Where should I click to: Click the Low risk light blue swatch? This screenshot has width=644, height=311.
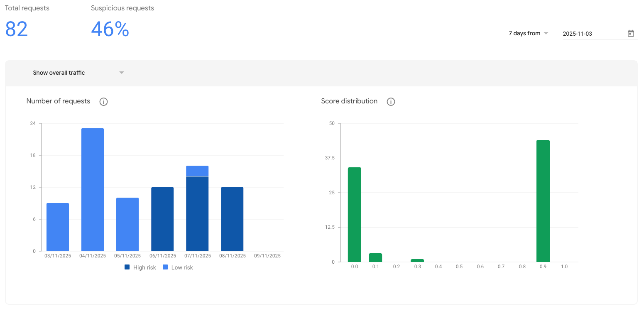click(165, 267)
